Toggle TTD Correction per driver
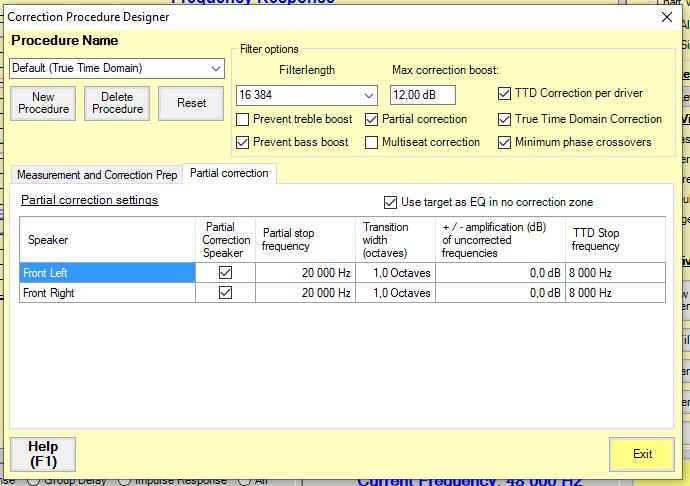The height and width of the screenshot is (486, 690). click(504, 94)
